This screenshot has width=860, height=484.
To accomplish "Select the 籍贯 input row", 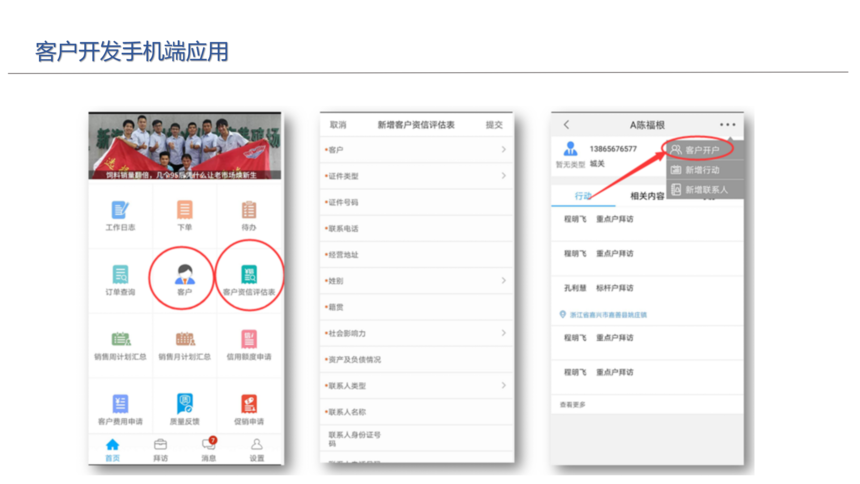I will click(417, 307).
